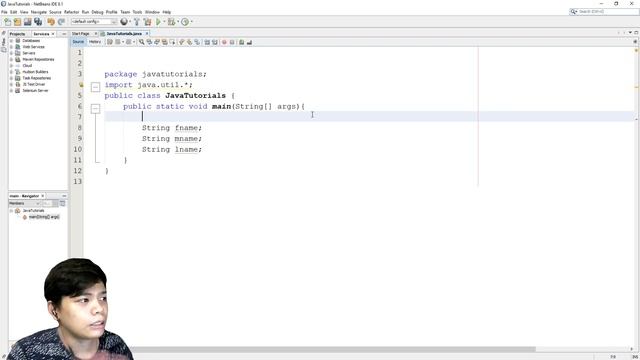Click the Toggle Highlight Search icon
The image size is (640, 360).
164,42
